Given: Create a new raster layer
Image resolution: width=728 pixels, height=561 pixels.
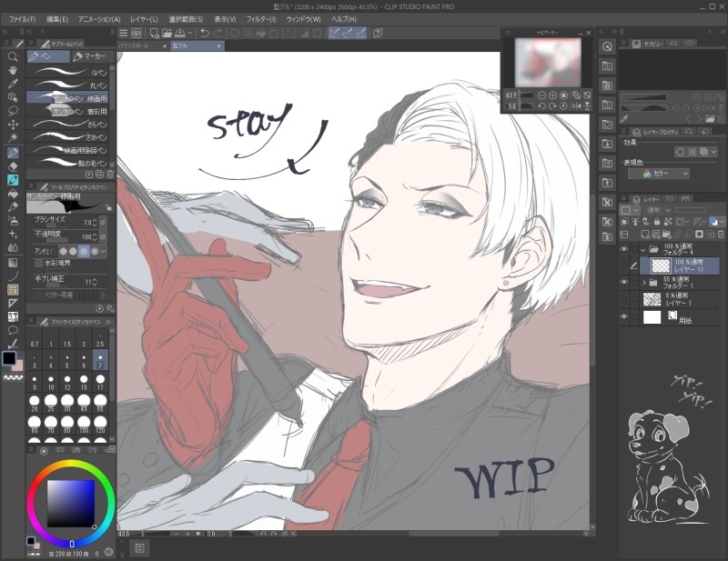Looking at the screenshot, I should click(645, 235).
